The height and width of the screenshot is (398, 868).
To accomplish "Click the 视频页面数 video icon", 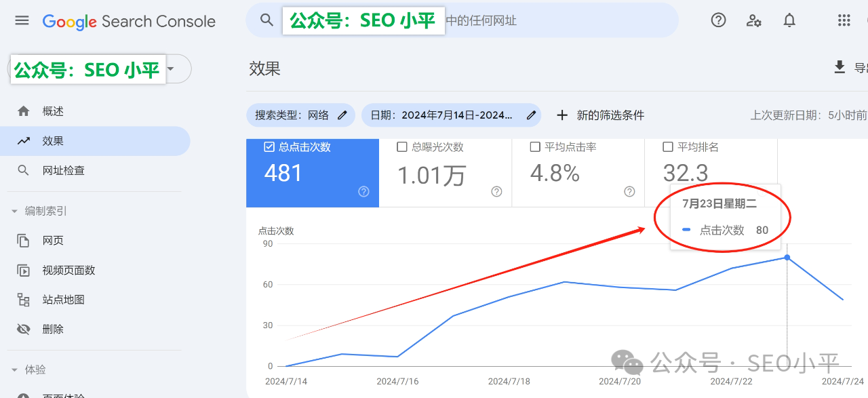I will pos(24,271).
